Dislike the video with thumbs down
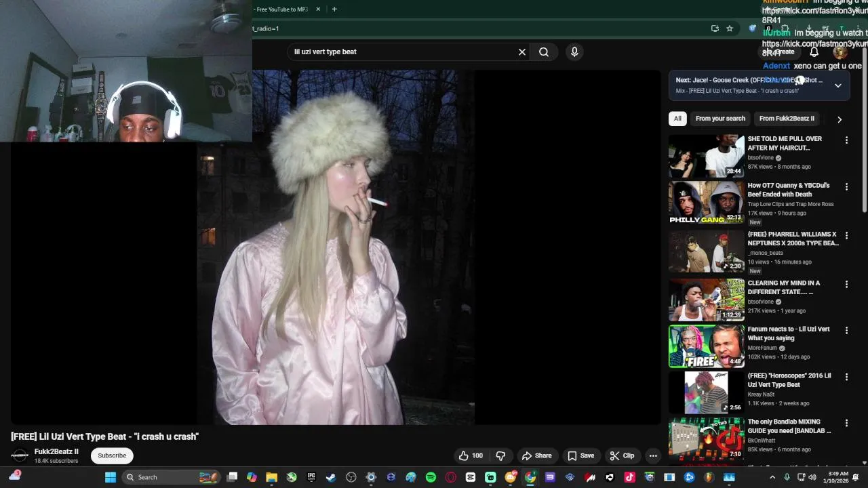The width and height of the screenshot is (868, 488). (x=500, y=456)
